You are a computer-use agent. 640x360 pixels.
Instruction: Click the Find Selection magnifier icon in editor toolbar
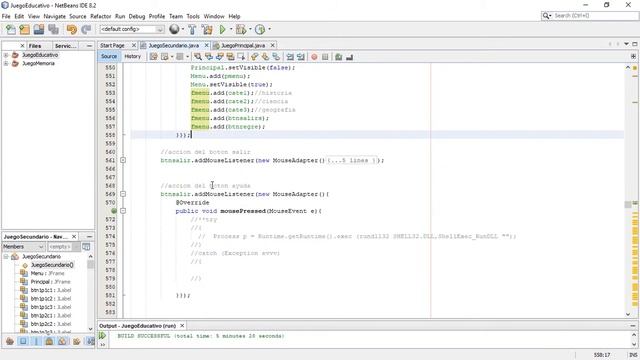point(198,57)
